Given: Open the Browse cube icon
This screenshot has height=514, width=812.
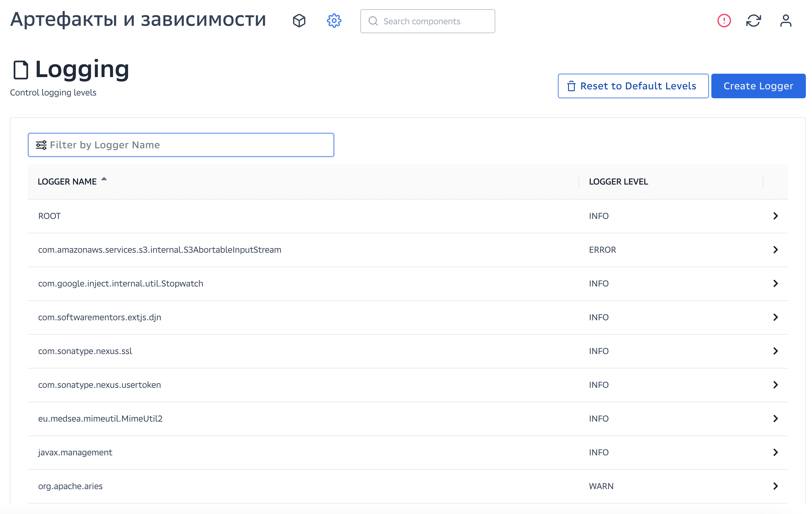Looking at the screenshot, I should pyautogui.click(x=299, y=21).
